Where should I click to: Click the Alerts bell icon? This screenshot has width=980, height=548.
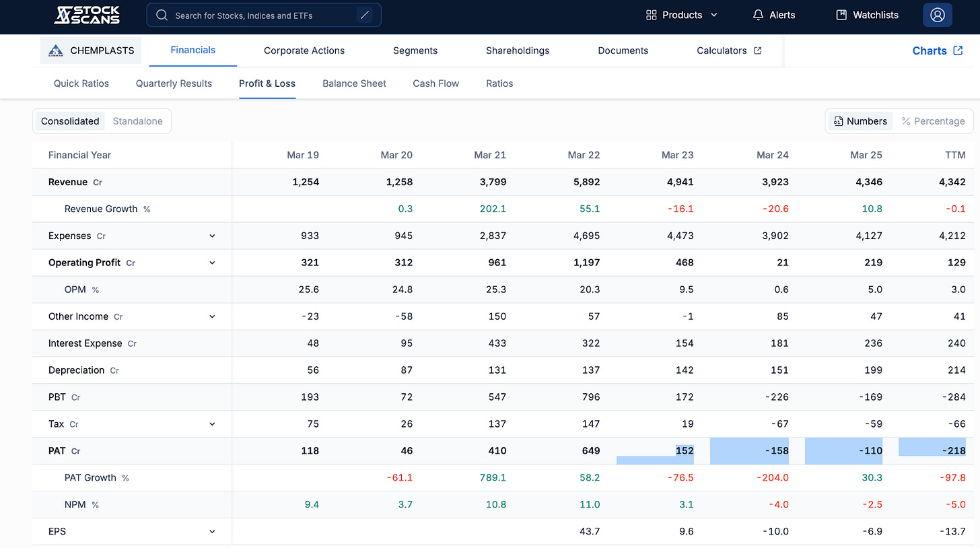pyautogui.click(x=758, y=15)
